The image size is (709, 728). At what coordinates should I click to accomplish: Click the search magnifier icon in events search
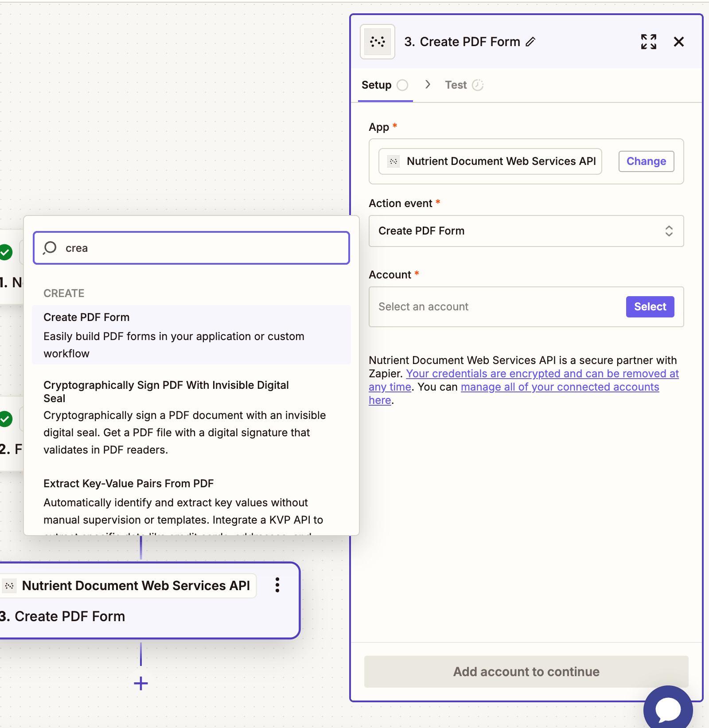[49, 248]
